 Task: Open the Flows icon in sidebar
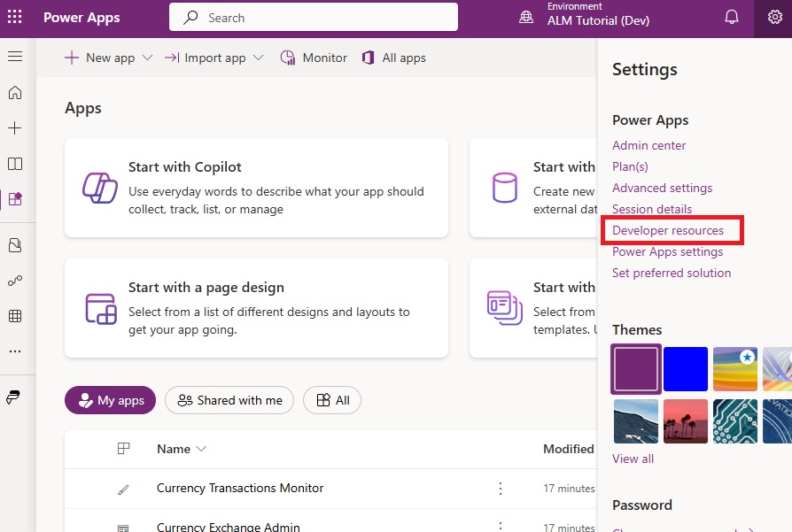15,280
